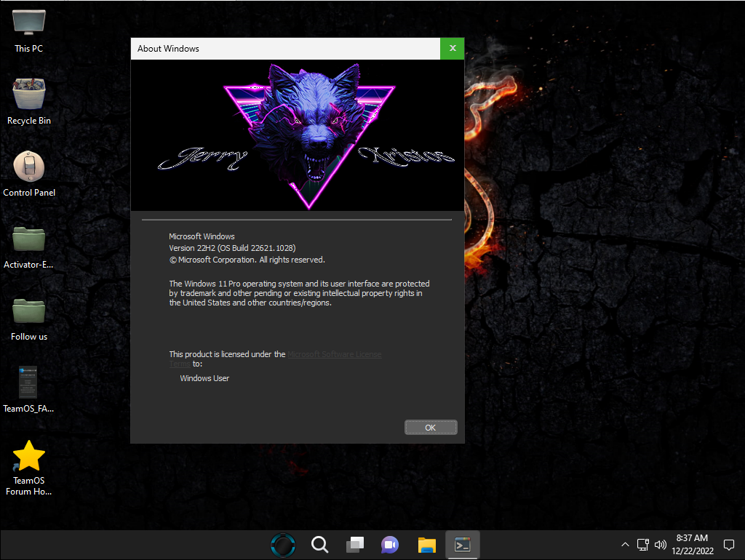The image size is (745, 560).
Task: Open the clock showing 8:37 AM
Action: click(x=693, y=544)
